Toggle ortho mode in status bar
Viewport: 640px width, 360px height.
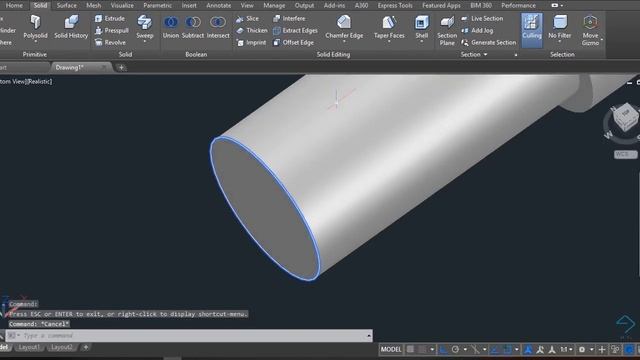443,349
